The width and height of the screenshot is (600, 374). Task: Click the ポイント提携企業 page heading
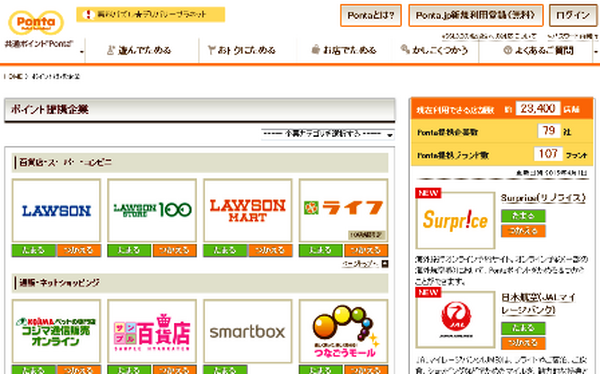click(50, 110)
